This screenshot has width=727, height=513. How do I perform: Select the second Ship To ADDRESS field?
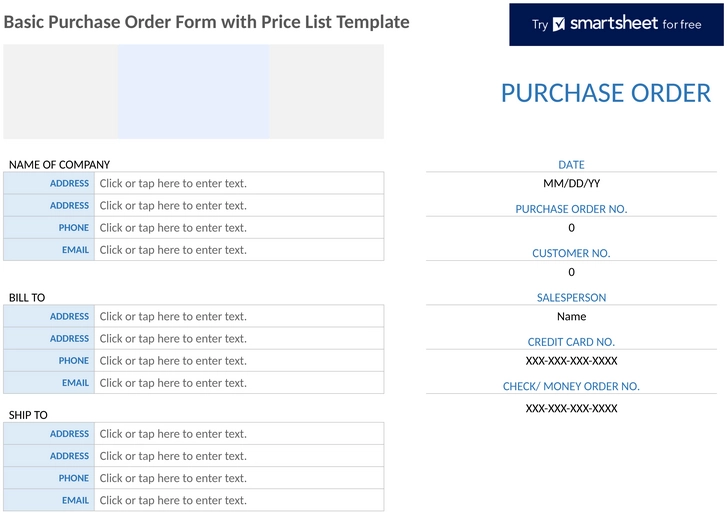239,456
